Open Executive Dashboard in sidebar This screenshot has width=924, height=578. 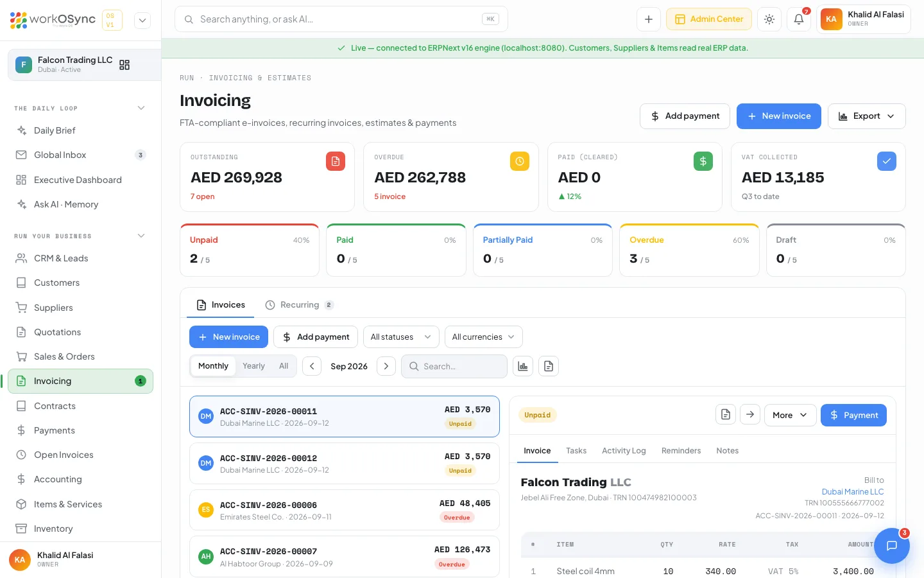point(81,180)
